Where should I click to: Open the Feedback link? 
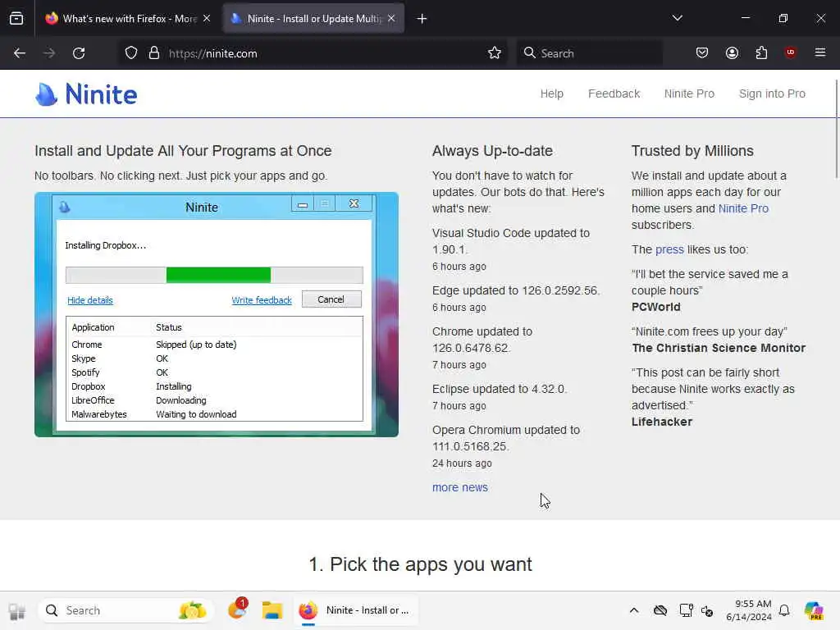tap(614, 94)
